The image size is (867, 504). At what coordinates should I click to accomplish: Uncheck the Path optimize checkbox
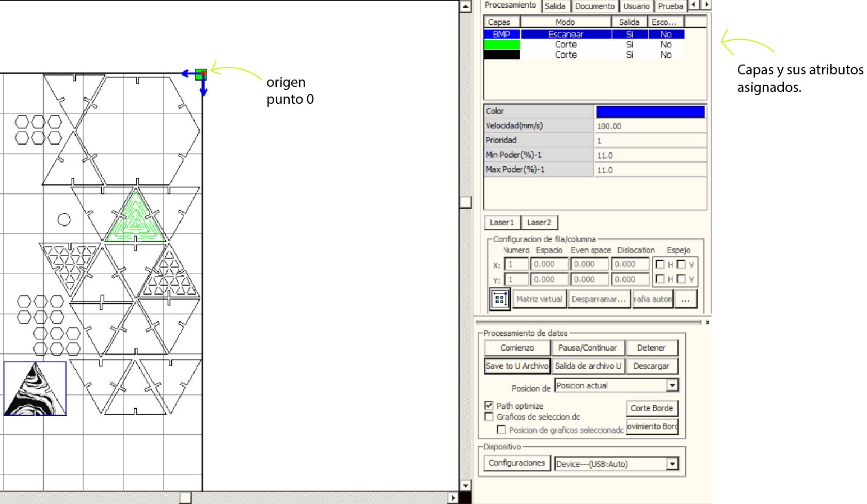click(x=489, y=406)
